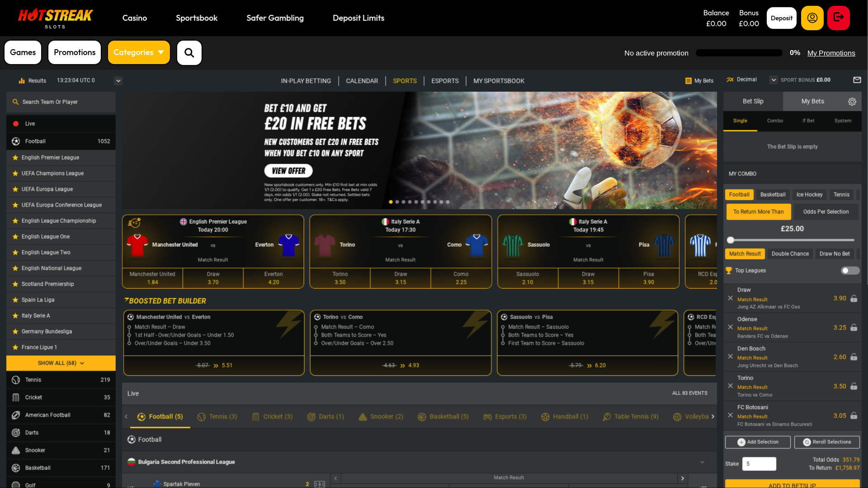Click inside the Stake input field
This screenshot has width=868, height=488.
point(759,464)
